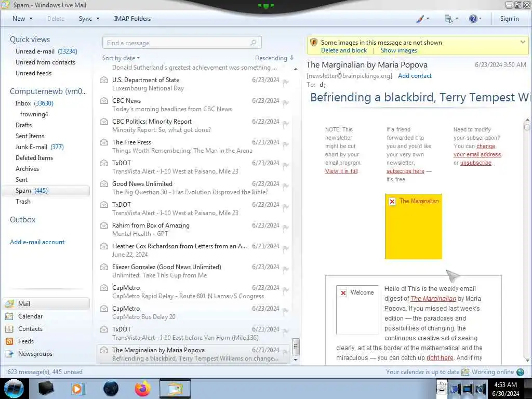Toggle flag on Heather Cox Richardson message
Image resolution: width=532 pixels, height=399 pixels.
[x=286, y=248]
